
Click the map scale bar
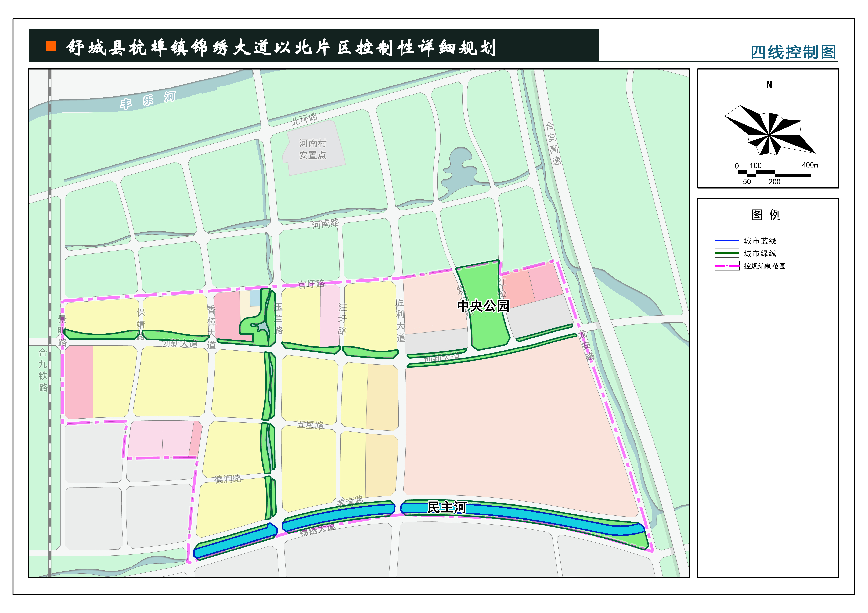(x=774, y=174)
